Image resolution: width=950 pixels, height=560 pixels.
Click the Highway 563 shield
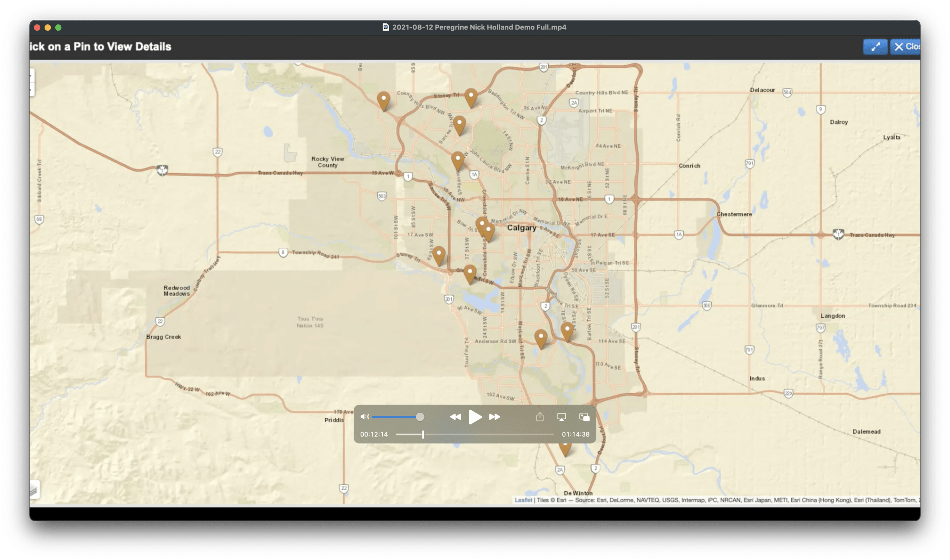(382, 196)
